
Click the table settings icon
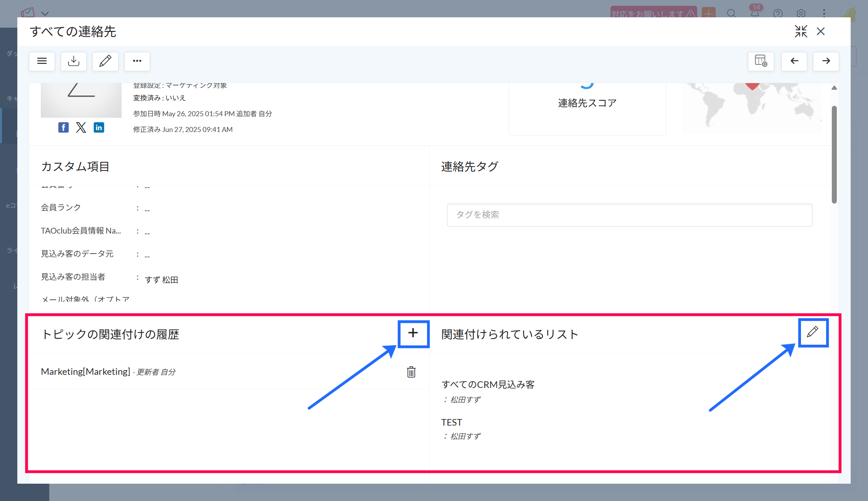pos(761,61)
